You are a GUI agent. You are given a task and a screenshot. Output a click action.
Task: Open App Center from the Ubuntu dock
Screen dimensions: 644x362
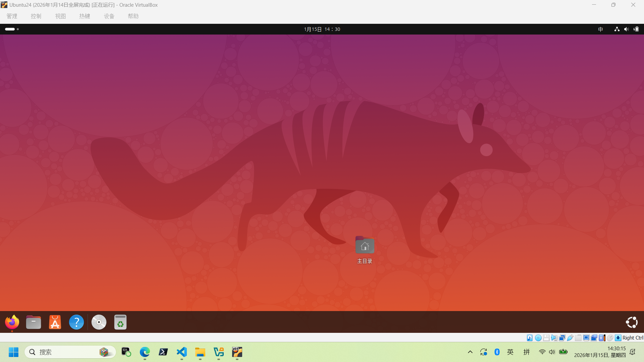click(x=55, y=322)
